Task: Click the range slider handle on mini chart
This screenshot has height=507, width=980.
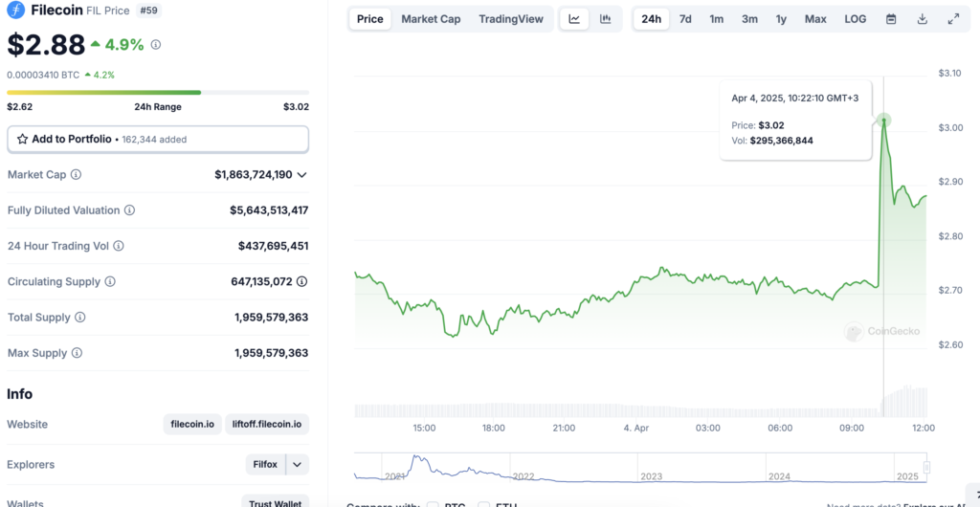Action: click(x=926, y=467)
